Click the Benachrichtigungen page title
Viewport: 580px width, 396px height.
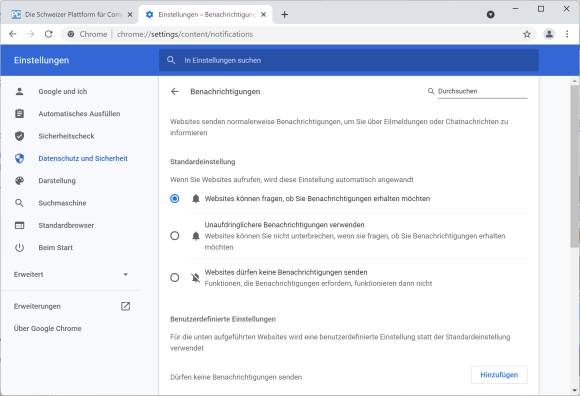coord(225,91)
